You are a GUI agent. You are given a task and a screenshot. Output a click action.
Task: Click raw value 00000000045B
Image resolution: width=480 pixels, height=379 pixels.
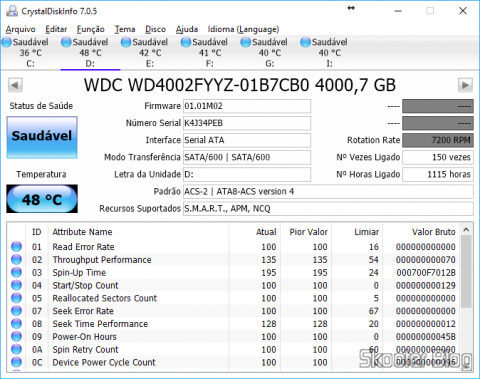click(x=426, y=337)
